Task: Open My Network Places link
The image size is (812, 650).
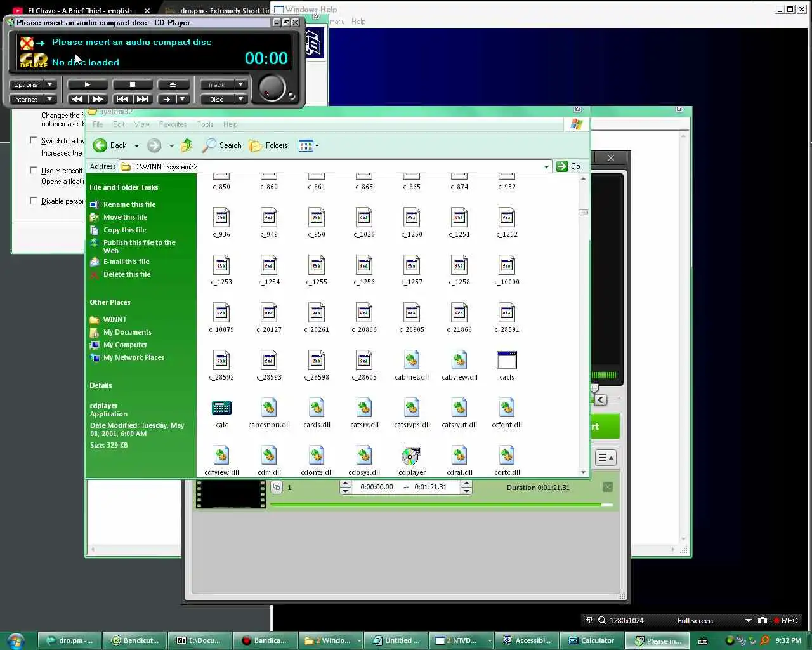Action: click(133, 357)
